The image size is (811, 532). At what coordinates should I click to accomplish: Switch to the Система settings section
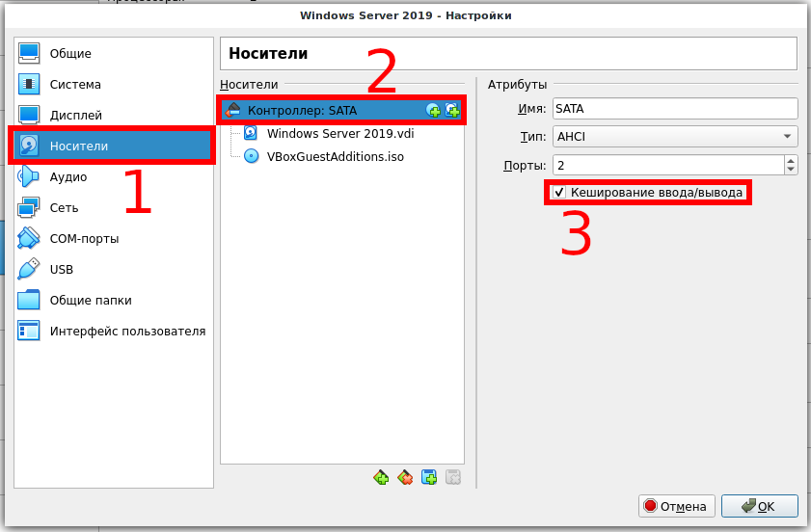coord(75,85)
